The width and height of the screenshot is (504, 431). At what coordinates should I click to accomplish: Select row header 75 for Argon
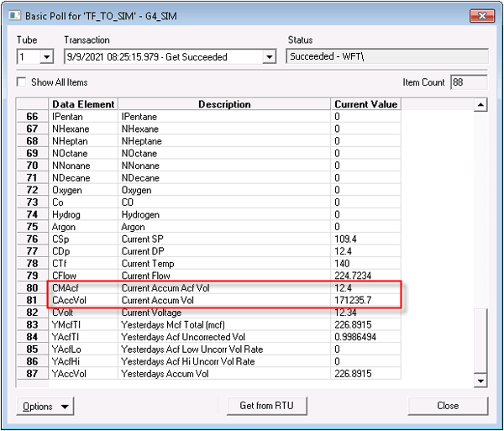pyautogui.click(x=32, y=227)
